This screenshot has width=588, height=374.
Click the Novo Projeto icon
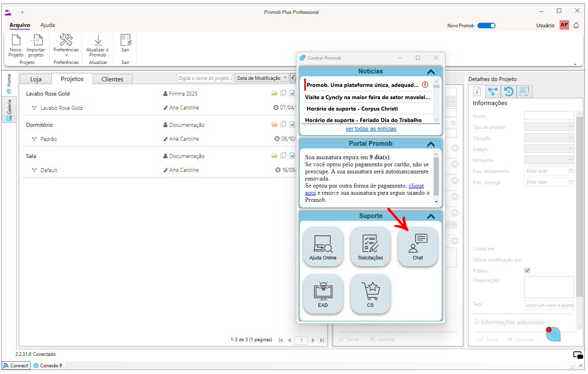click(x=16, y=40)
